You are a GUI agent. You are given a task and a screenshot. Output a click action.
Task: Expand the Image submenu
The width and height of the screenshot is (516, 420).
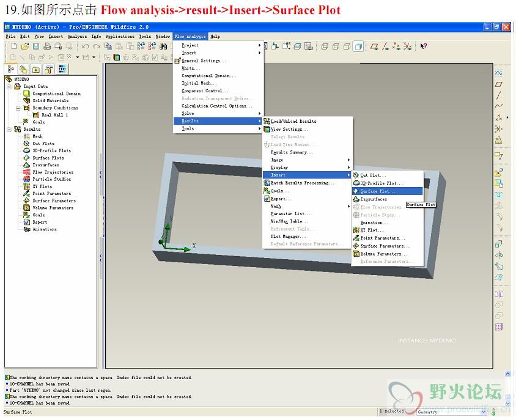pyautogui.click(x=307, y=160)
